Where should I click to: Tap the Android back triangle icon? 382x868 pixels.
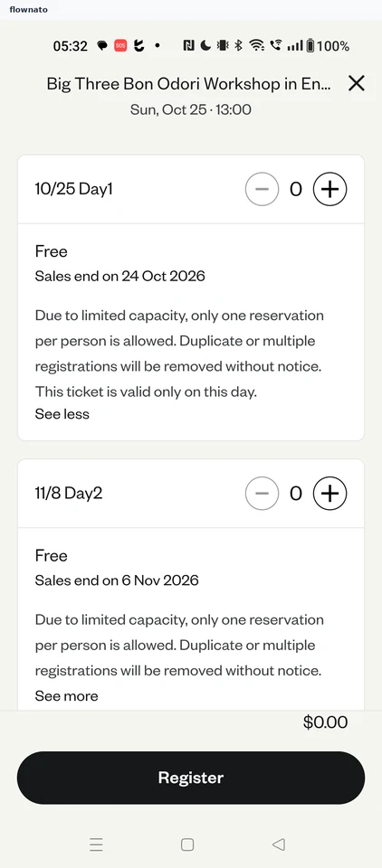click(279, 844)
